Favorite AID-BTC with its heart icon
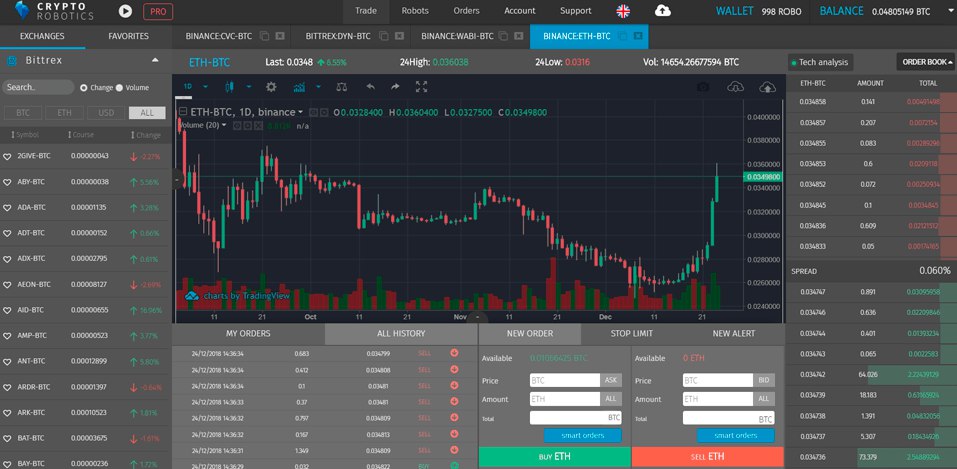 tap(7, 311)
